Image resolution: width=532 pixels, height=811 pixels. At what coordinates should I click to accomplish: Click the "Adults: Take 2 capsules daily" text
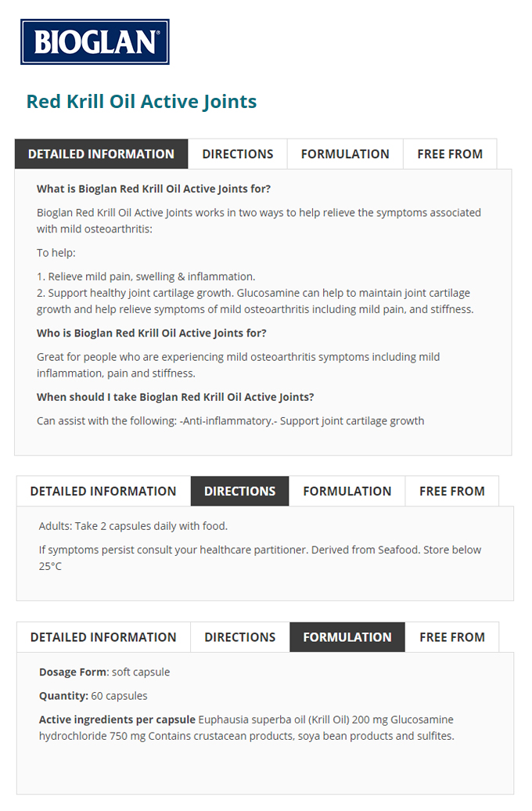[133, 526]
